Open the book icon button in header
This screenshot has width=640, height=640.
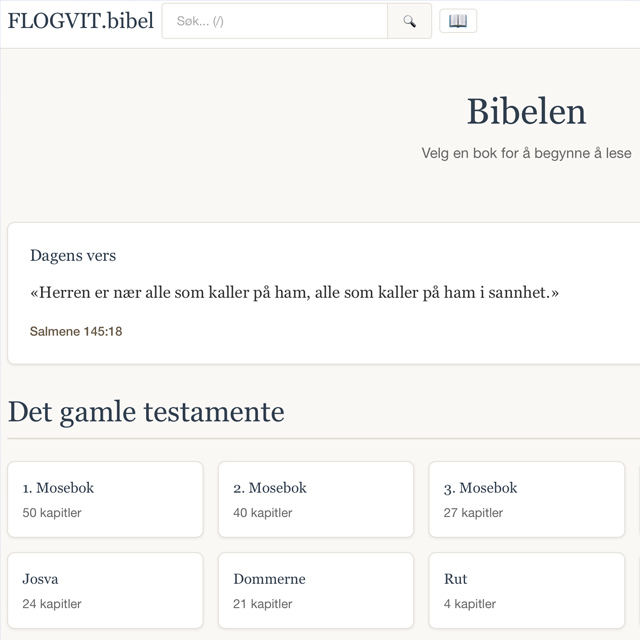coord(458,21)
